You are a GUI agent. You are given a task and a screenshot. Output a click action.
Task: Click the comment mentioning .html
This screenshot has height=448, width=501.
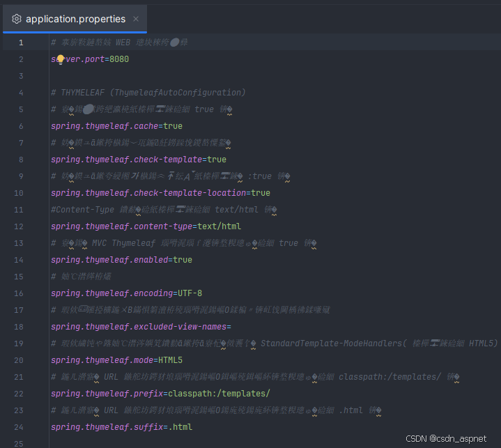click(216, 410)
